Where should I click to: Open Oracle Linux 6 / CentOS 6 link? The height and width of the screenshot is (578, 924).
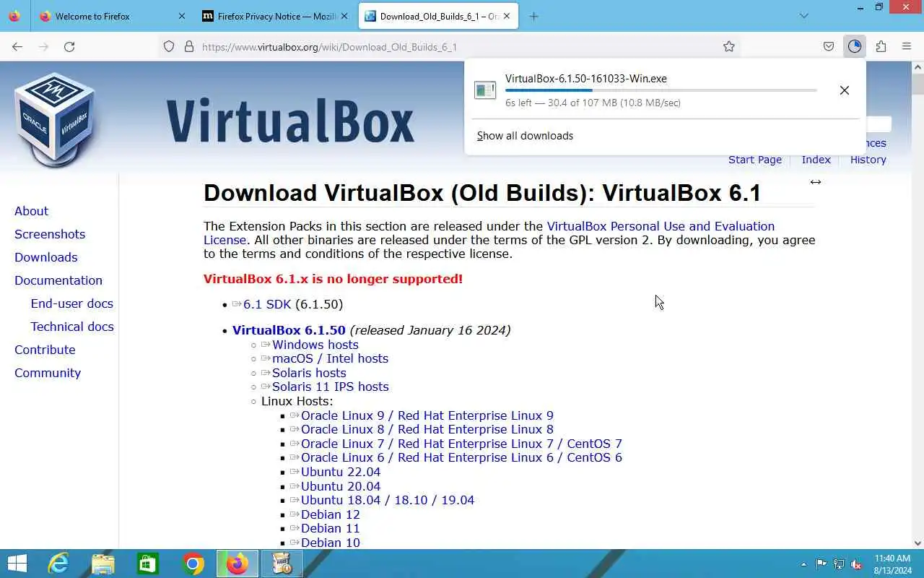461,457
